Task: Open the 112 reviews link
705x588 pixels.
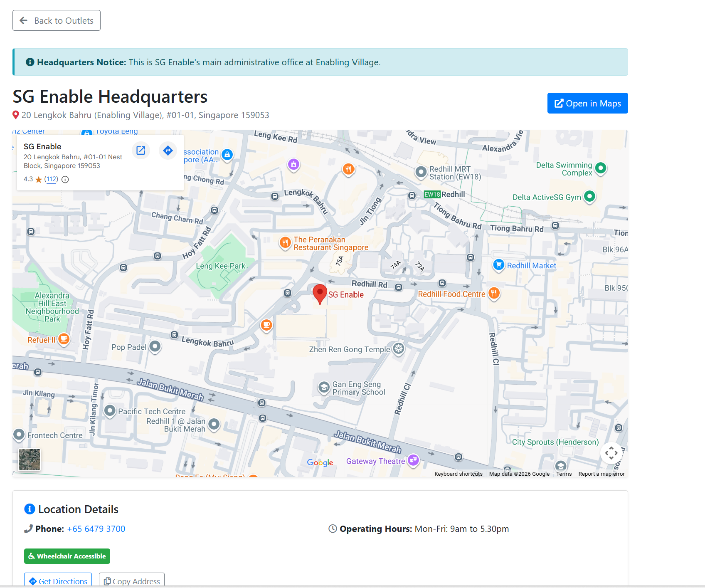Action: 51,179
